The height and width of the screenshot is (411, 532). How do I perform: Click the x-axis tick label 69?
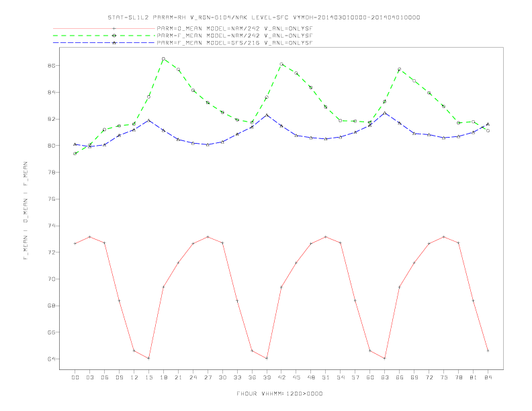coord(414,377)
